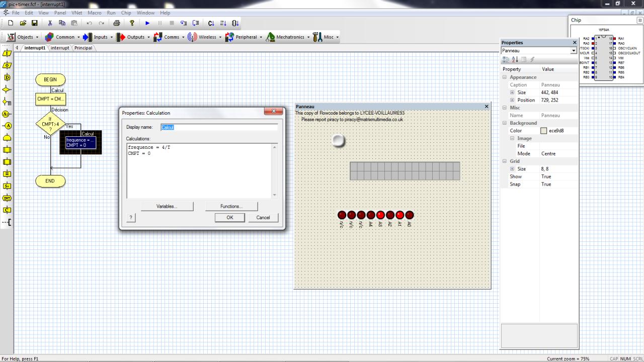Create a new flowchart file

11,23
